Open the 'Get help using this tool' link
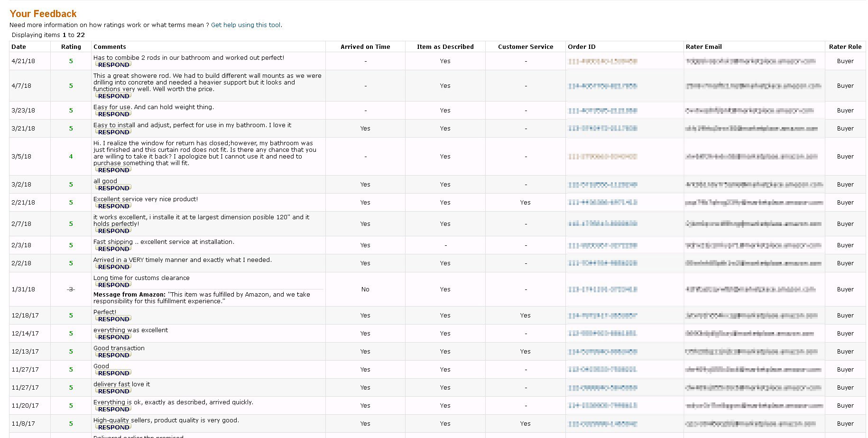Screen dimensions: 868x438 pyautogui.click(x=246, y=25)
